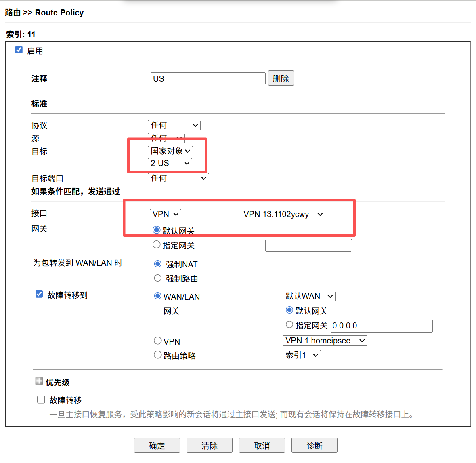This screenshot has height=463, width=476.
Task: Select failover 指定网关 radio button
Action: [289, 324]
